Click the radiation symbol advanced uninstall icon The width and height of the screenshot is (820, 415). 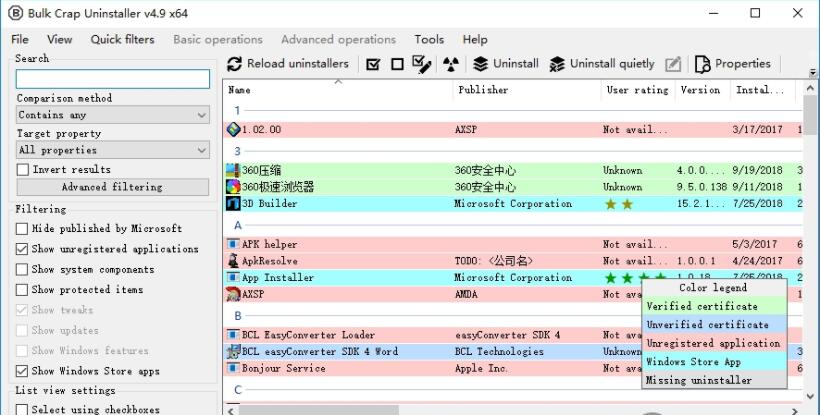click(x=451, y=64)
